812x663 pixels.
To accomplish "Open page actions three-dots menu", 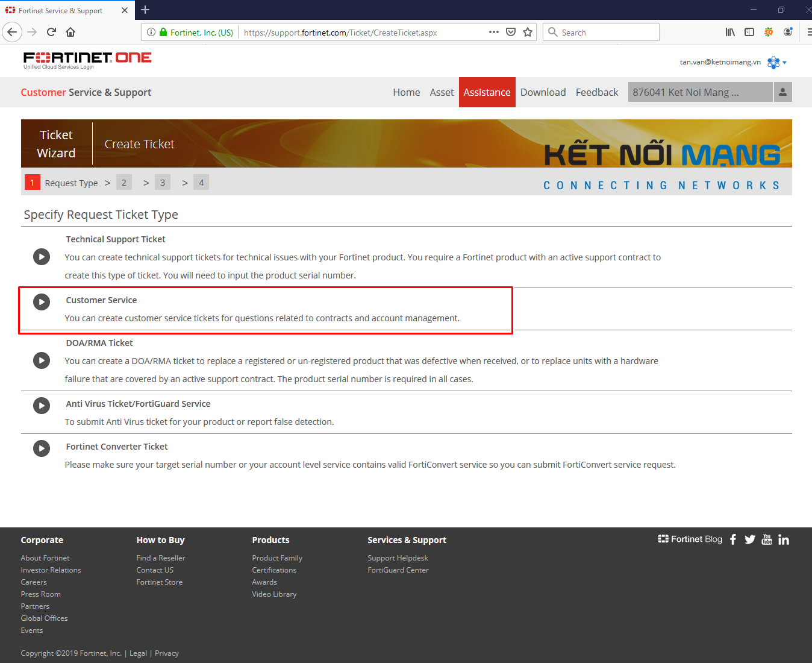I will click(494, 32).
